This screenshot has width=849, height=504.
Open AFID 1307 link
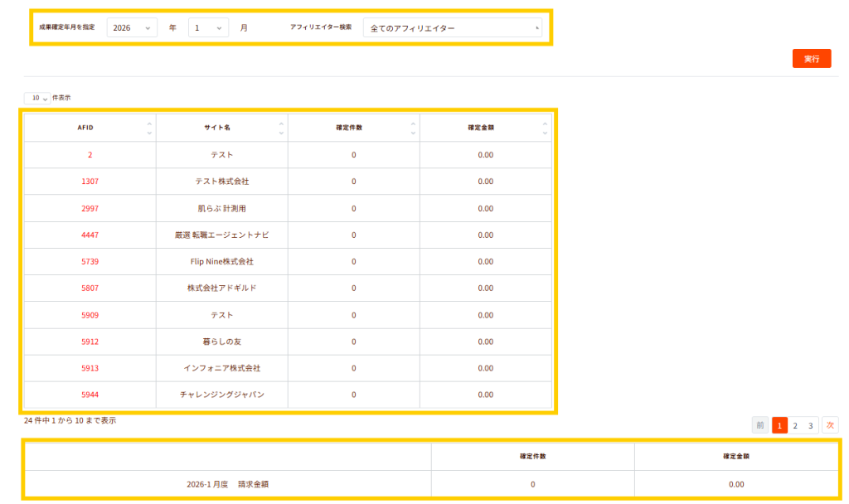90,182
